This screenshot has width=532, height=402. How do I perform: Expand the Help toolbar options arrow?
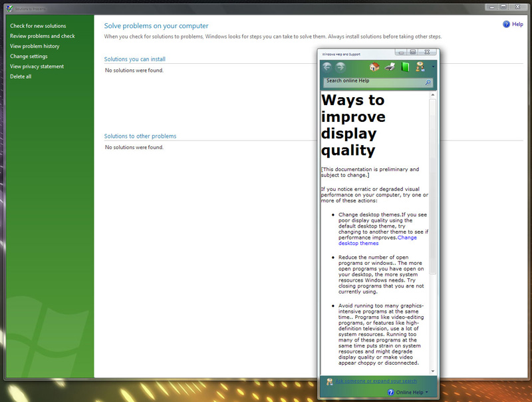(x=434, y=67)
